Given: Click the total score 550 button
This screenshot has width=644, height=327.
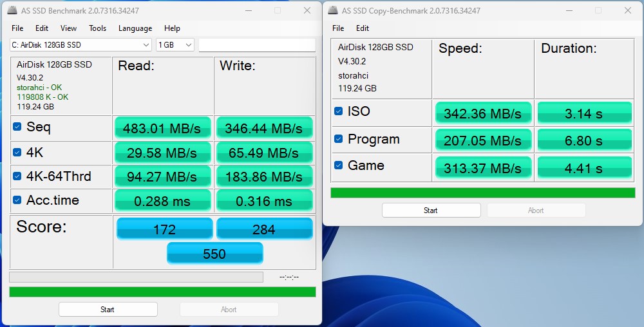Looking at the screenshot, I should point(214,254).
